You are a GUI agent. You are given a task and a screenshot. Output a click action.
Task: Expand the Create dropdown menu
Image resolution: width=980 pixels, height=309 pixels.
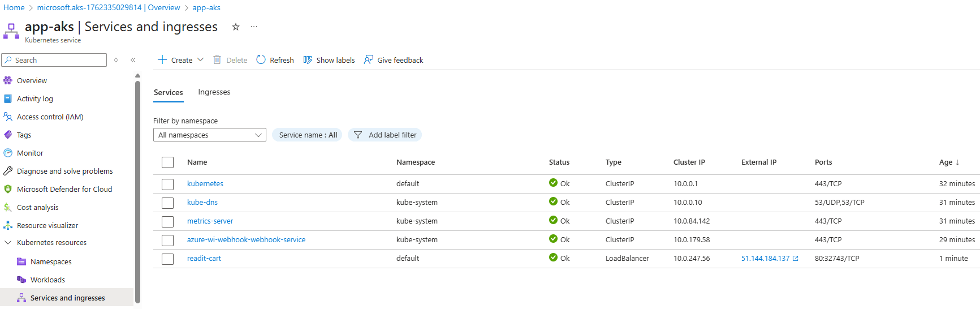[x=200, y=60]
